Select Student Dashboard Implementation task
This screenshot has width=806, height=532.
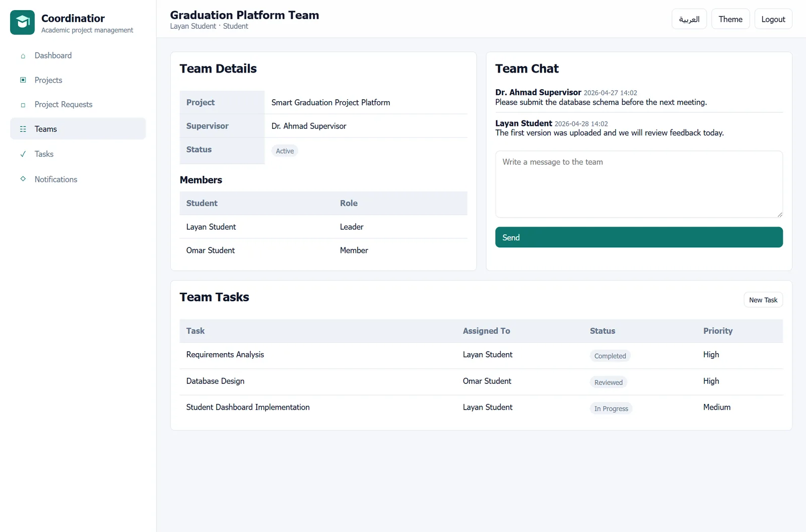pos(248,407)
